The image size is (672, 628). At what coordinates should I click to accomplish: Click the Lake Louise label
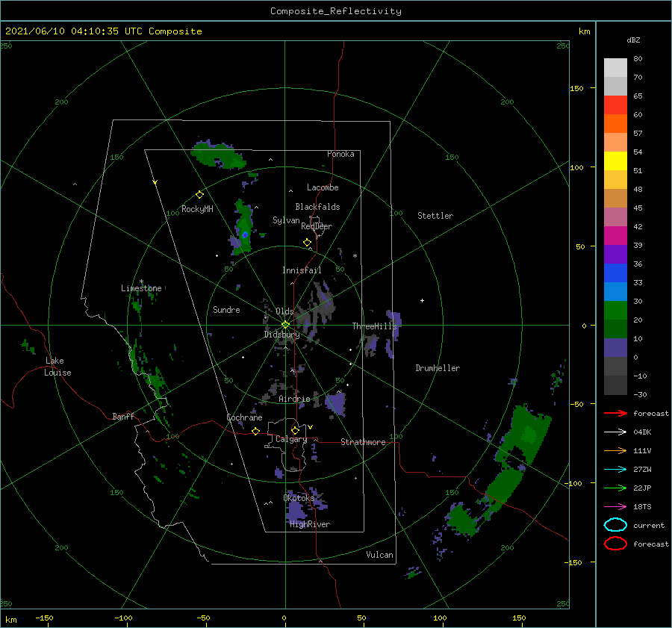[x=57, y=367]
